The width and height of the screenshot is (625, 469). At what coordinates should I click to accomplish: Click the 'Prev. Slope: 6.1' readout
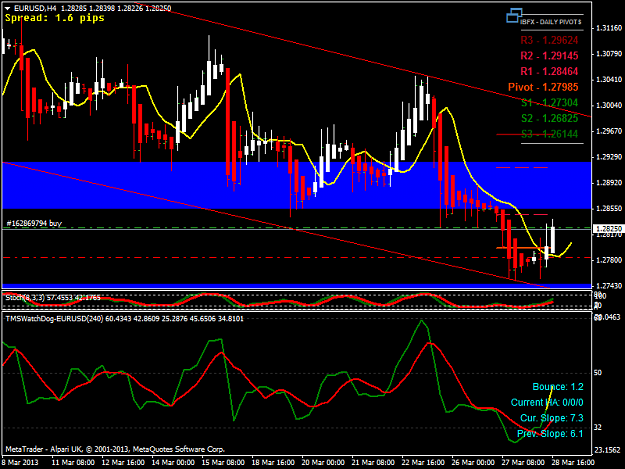tap(550, 434)
